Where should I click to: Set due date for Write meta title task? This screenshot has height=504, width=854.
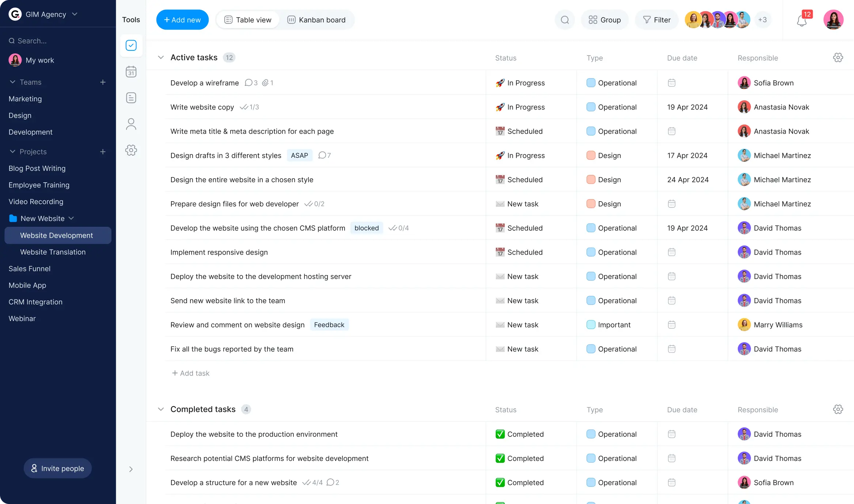671,131
